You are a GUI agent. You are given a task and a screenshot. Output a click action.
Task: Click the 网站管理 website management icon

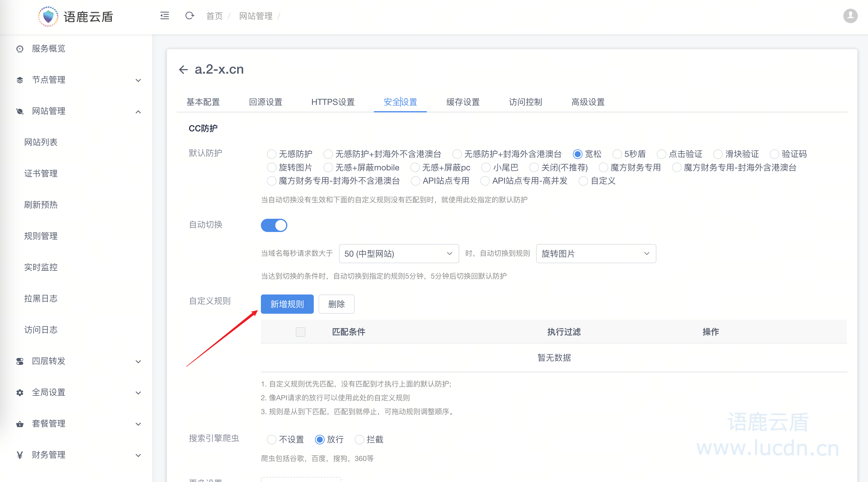tap(20, 111)
